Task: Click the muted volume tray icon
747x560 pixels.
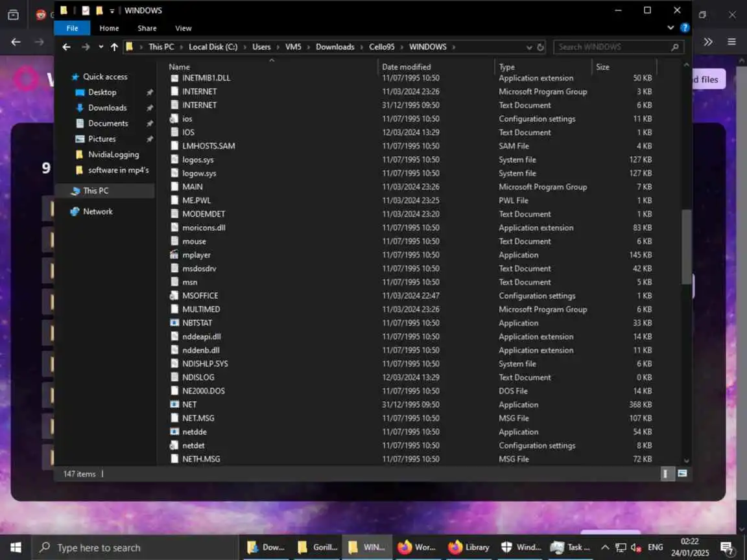Action: 636,548
